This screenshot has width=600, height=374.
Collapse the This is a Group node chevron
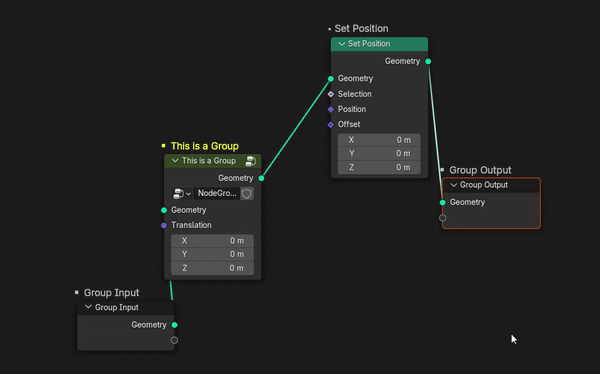[x=175, y=161]
